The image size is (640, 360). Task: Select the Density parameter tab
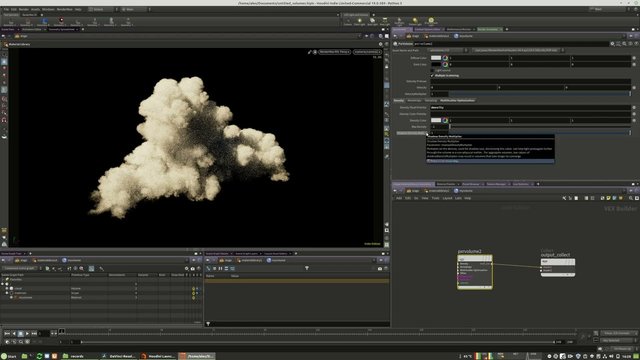[x=399, y=100]
